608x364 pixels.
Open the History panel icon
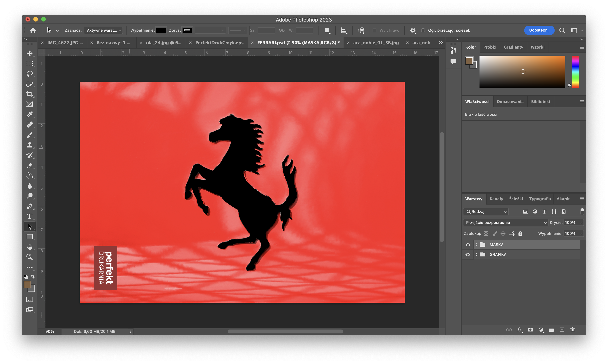coord(453,51)
